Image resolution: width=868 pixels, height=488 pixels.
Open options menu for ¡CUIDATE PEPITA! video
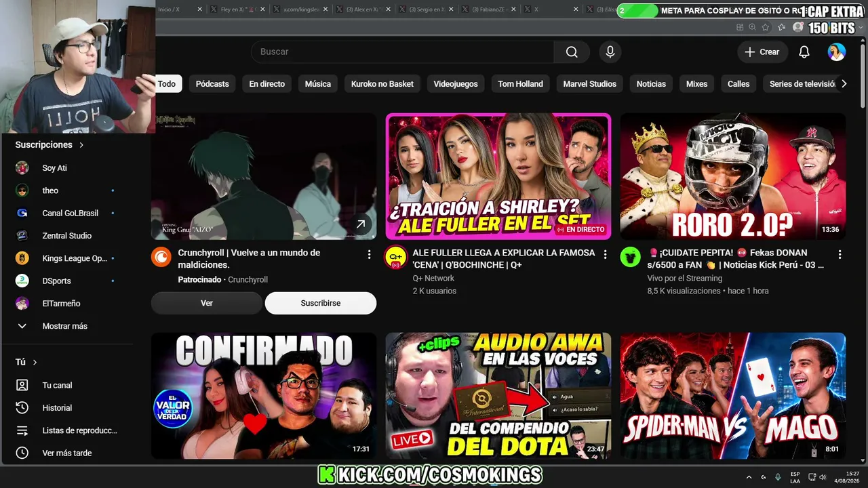click(x=840, y=254)
